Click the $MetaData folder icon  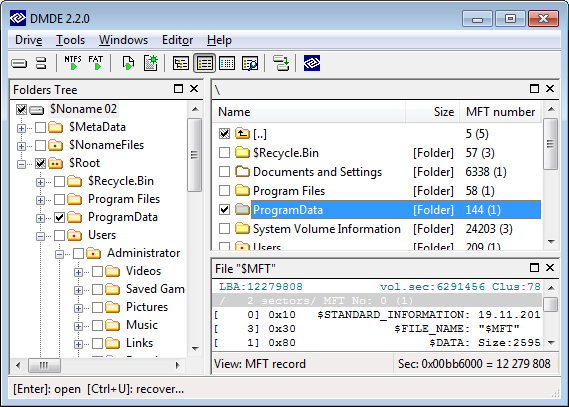(56, 127)
